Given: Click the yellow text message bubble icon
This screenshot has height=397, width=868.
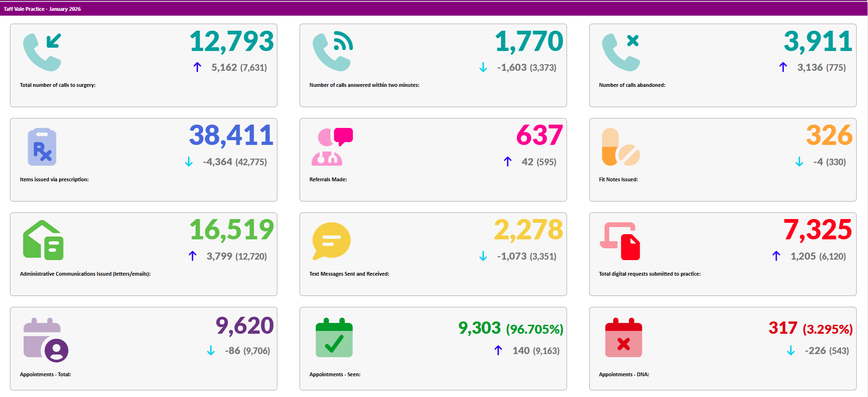Looking at the screenshot, I should (x=331, y=241).
